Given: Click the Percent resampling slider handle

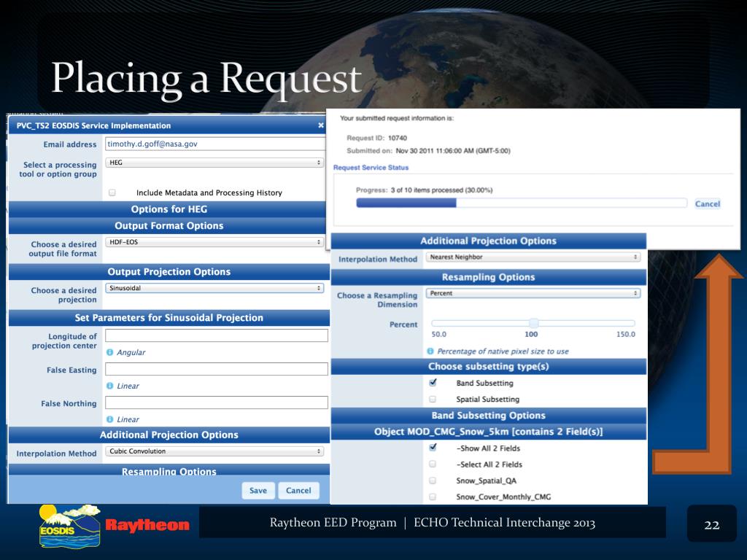Looking at the screenshot, I should pos(533,323).
